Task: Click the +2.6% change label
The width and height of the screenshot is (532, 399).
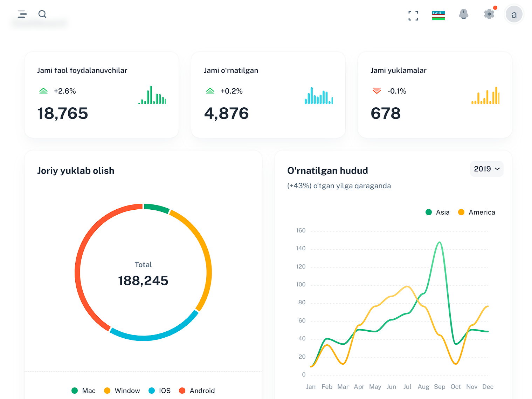Action: coord(65,91)
